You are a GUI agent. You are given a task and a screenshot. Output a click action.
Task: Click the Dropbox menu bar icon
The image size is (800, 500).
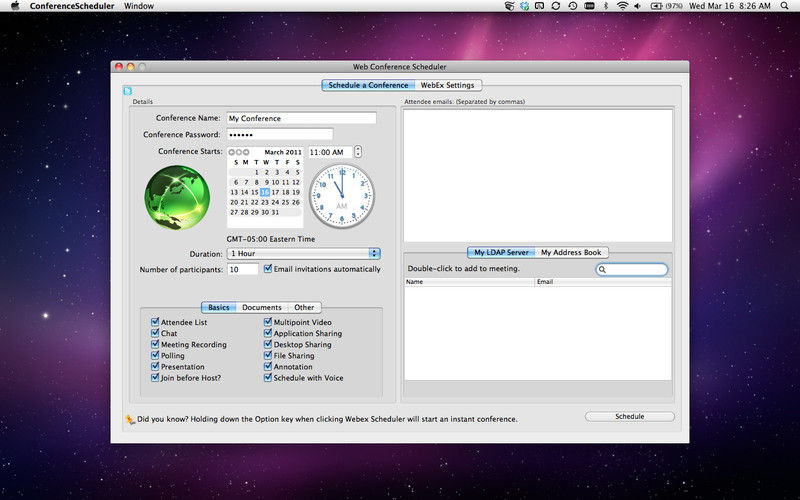(524, 6)
